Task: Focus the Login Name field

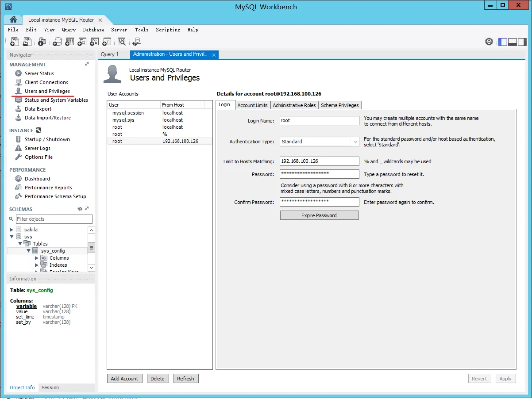Action: pyautogui.click(x=319, y=120)
